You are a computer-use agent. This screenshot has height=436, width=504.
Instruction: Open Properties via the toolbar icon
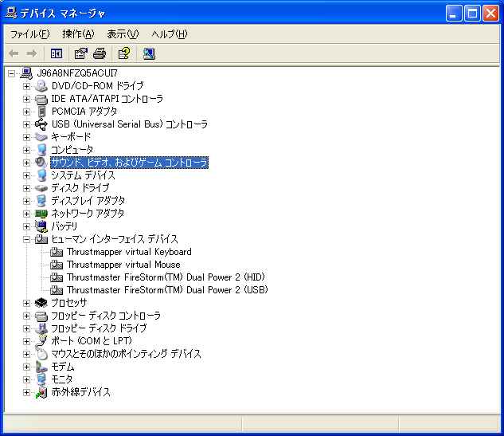(x=80, y=53)
